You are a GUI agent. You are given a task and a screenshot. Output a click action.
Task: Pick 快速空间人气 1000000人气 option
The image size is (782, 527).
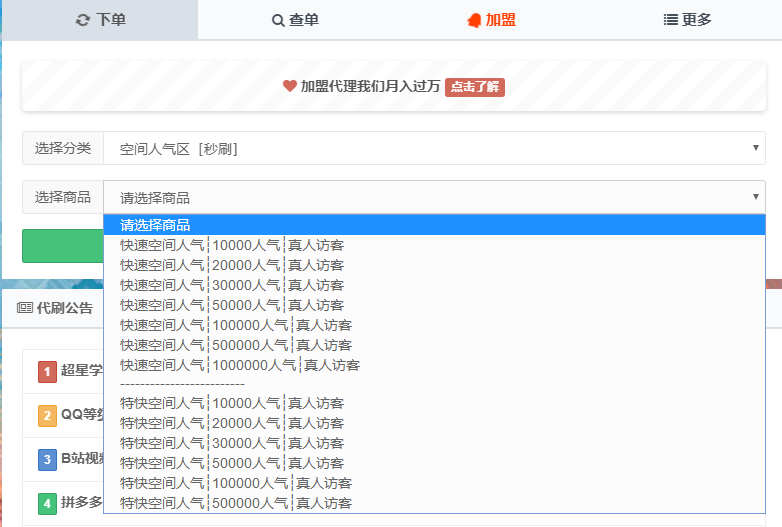pyautogui.click(x=240, y=365)
